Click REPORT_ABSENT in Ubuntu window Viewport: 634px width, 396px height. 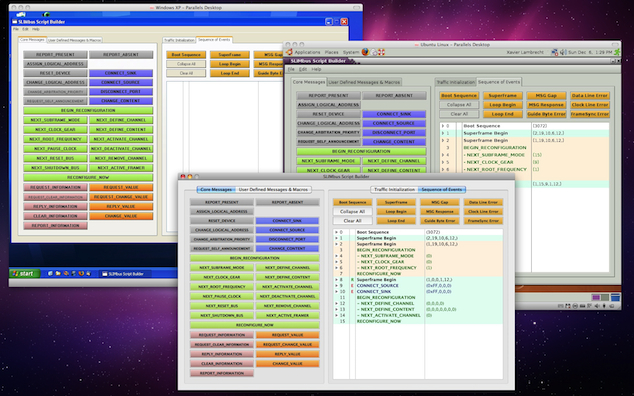coord(394,95)
